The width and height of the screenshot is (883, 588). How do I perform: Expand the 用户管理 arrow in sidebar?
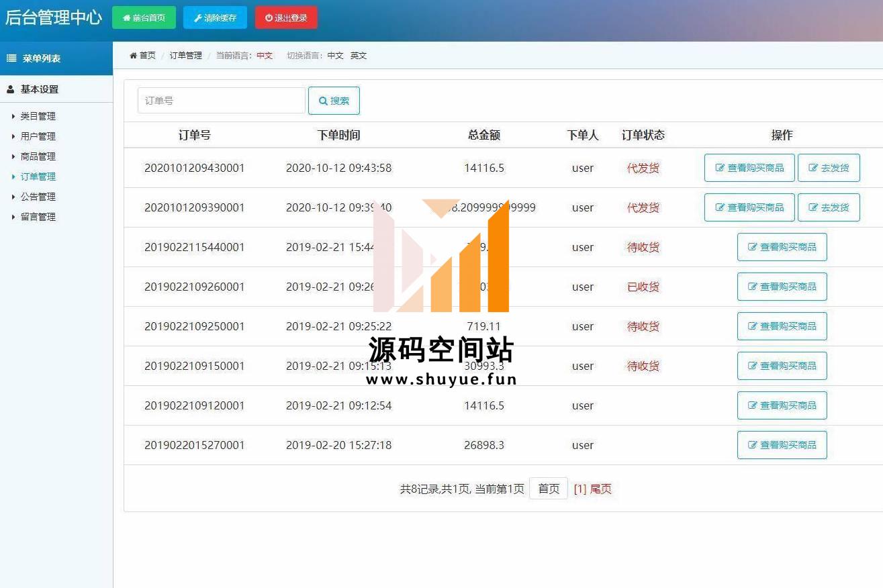coord(13,136)
